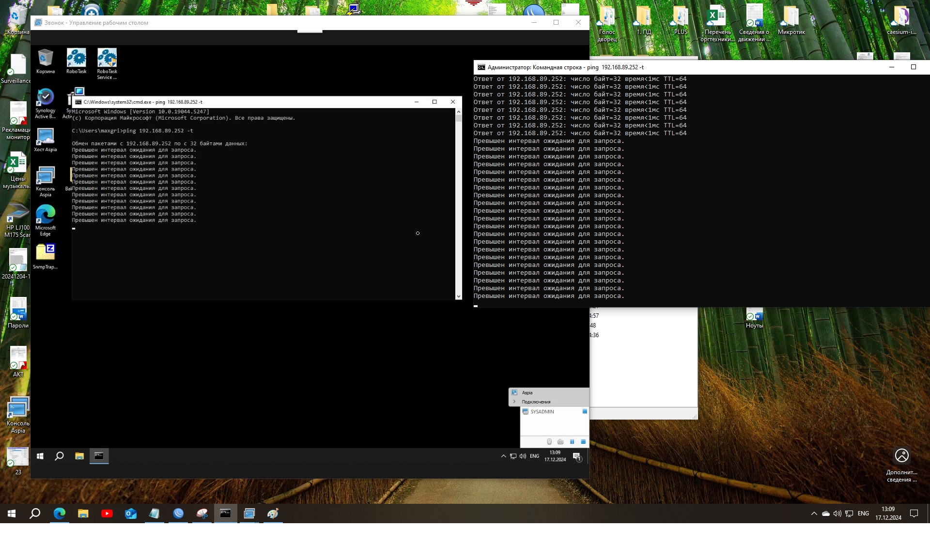930x560 pixels.
Task: Click ENG language indicator on remote taskbar
Action: pos(534,456)
